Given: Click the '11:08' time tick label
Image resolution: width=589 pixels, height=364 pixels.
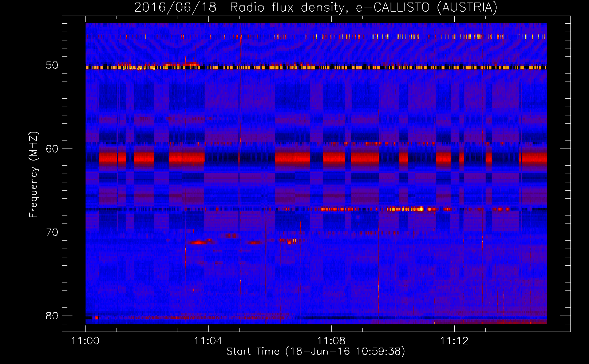Looking at the screenshot, I should click(x=331, y=341).
